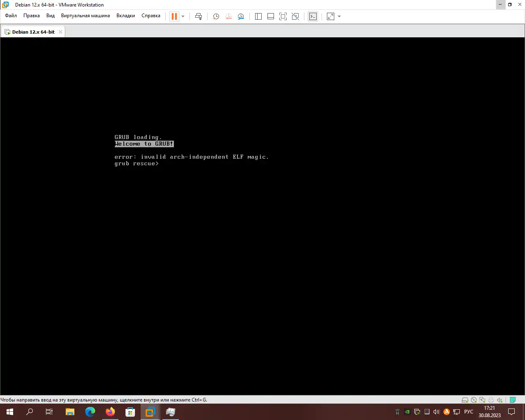
Task: Open the Справка menu
Action: [x=151, y=16]
